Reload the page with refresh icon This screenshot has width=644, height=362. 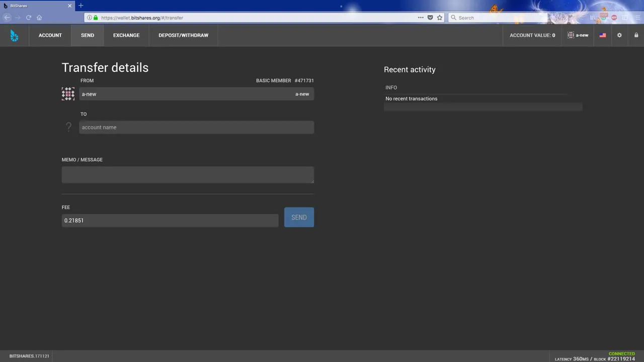29,18
